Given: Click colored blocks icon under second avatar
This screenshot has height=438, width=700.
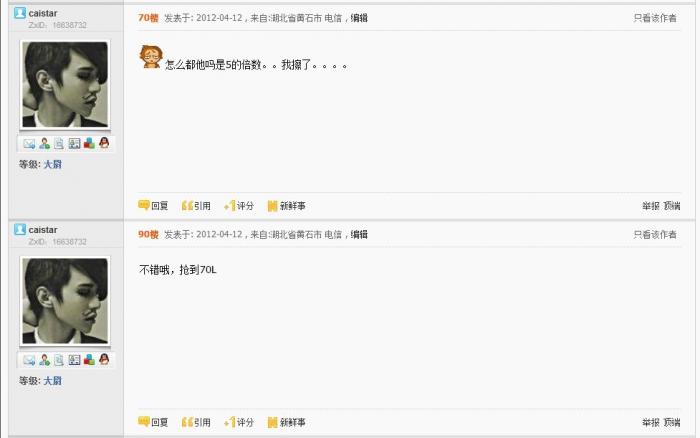Looking at the screenshot, I should click(89, 359).
